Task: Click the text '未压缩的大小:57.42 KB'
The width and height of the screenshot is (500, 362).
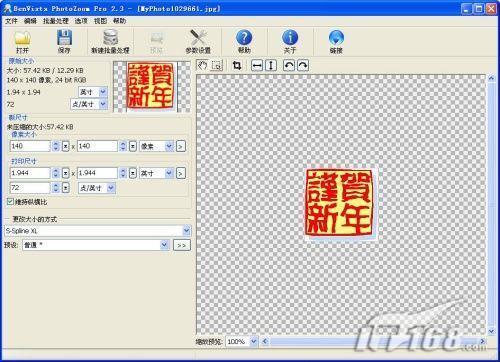Action: [x=40, y=127]
